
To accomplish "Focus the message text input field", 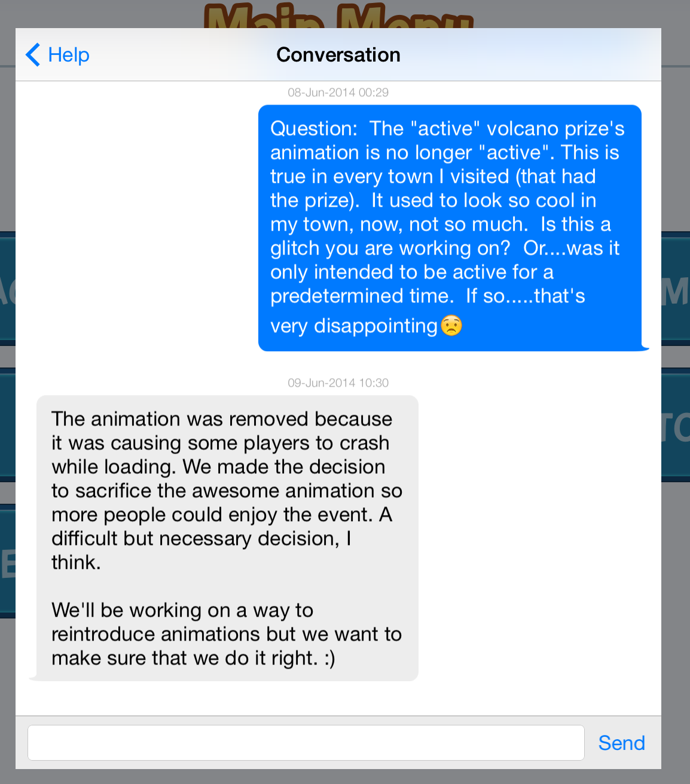I will [x=306, y=743].
